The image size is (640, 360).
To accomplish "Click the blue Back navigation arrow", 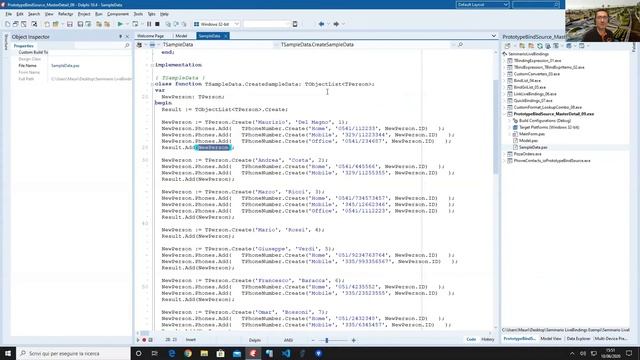I will 321,24.
